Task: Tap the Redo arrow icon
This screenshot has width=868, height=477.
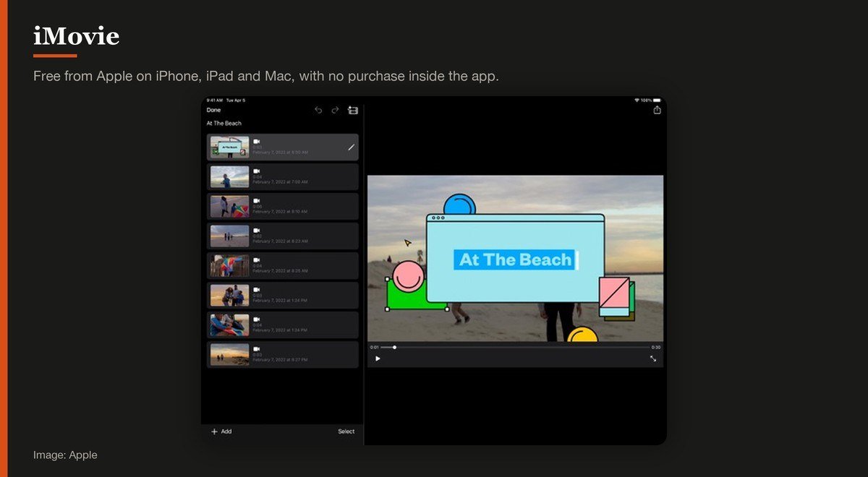Action: pyautogui.click(x=335, y=111)
